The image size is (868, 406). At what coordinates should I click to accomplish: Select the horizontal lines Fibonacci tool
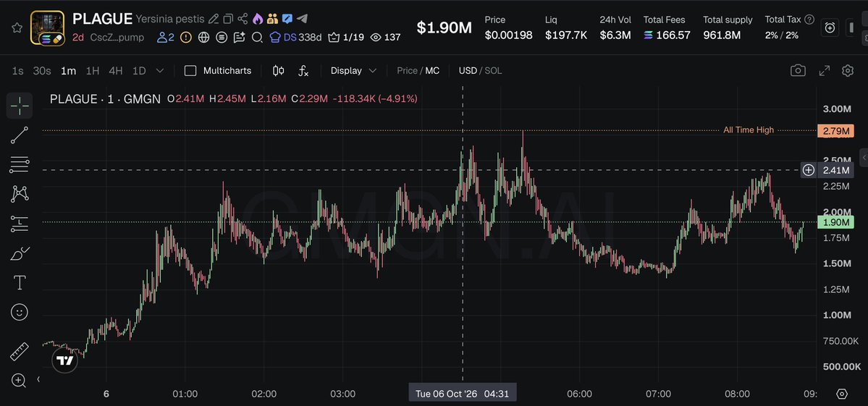coord(20,164)
